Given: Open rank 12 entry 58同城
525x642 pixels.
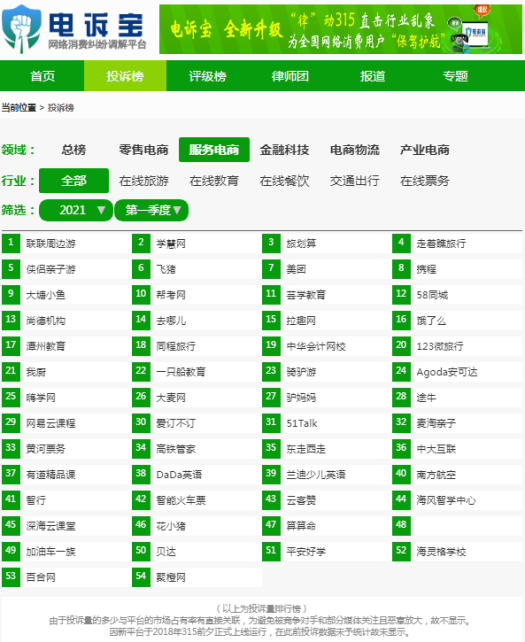Looking at the screenshot, I should tap(432, 295).
